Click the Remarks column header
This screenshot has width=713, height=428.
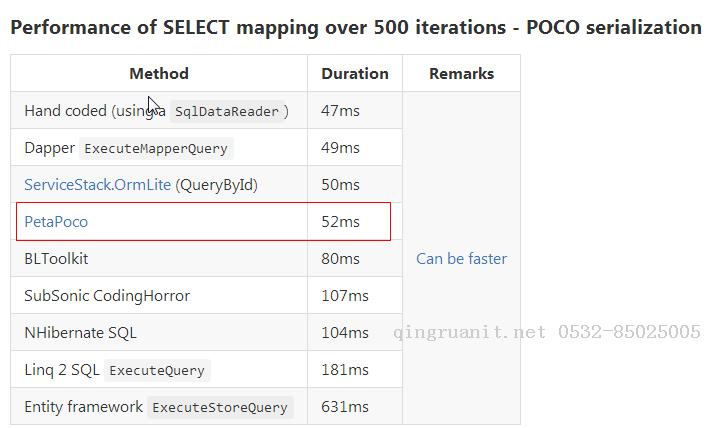pos(461,74)
